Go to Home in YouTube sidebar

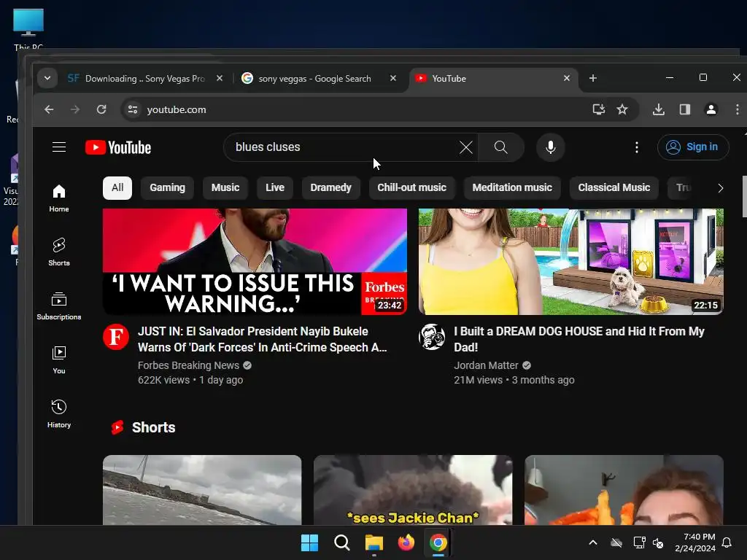(58, 198)
